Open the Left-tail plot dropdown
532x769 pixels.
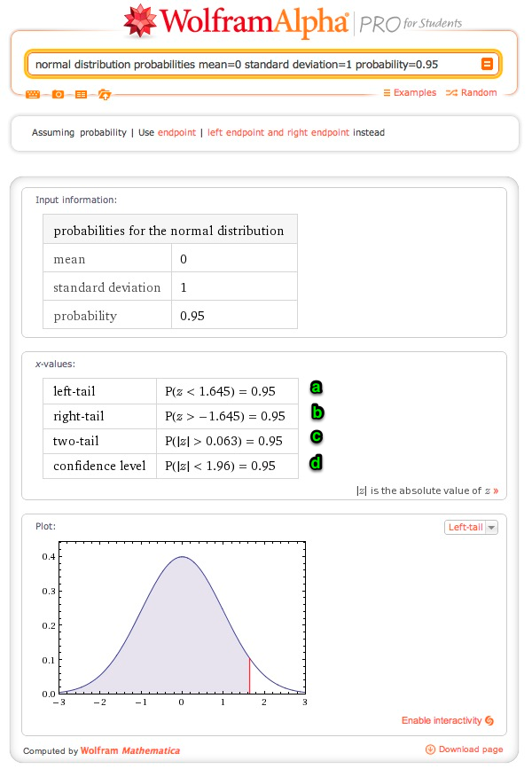(x=471, y=526)
